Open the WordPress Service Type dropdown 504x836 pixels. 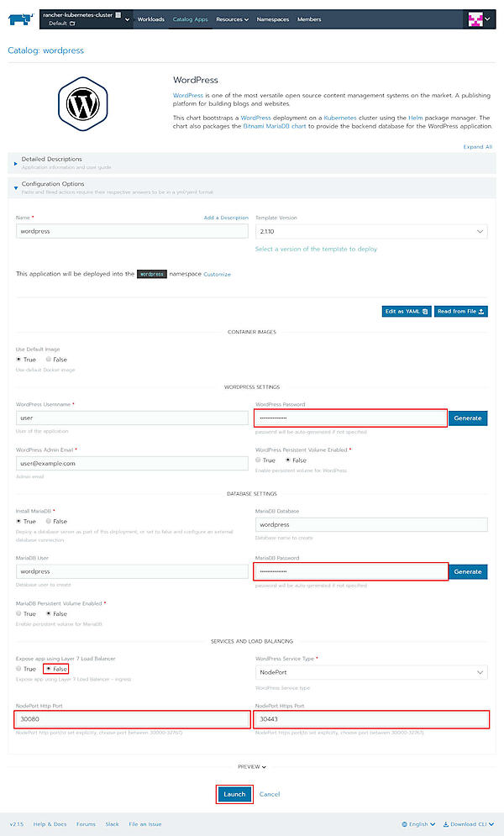coord(371,672)
